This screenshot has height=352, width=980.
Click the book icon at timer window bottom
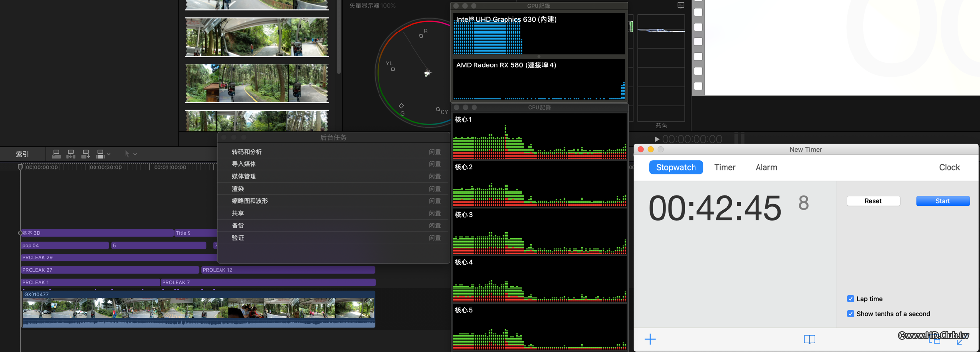(809, 339)
